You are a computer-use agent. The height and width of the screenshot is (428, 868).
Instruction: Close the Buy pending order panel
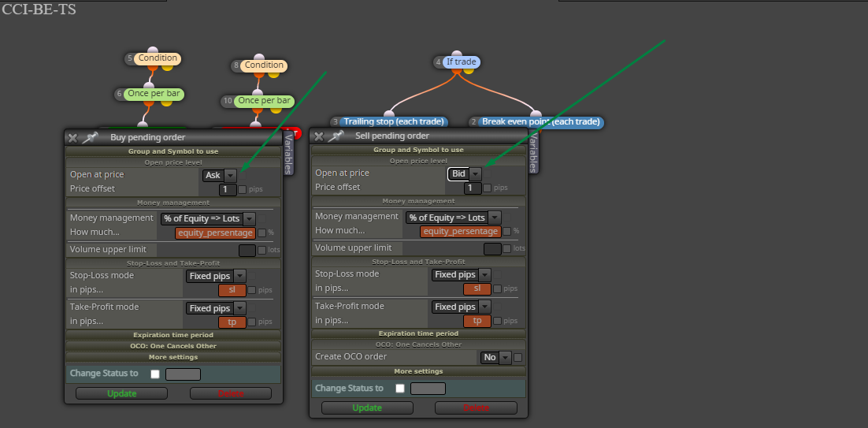tap(72, 138)
